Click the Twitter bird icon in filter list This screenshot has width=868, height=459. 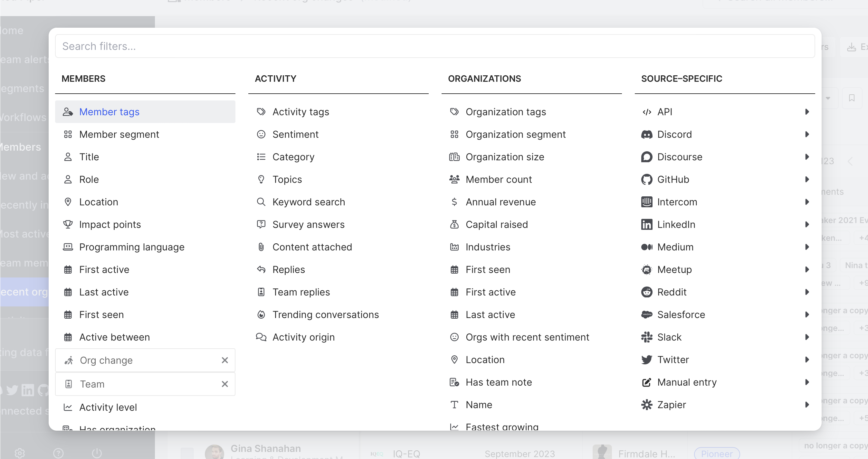pos(647,360)
